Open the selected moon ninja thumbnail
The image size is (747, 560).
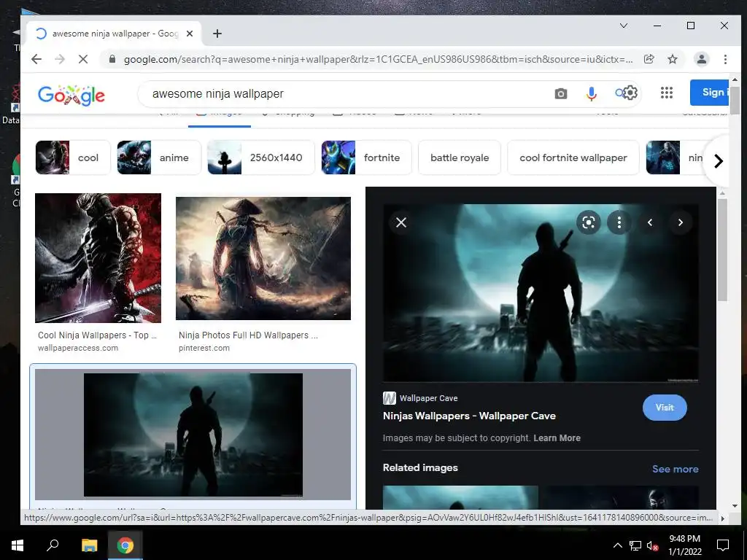[193, 435]
